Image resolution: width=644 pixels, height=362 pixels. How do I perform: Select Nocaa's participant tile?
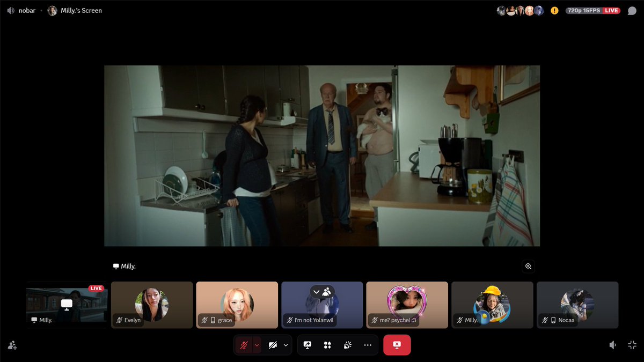577,305
